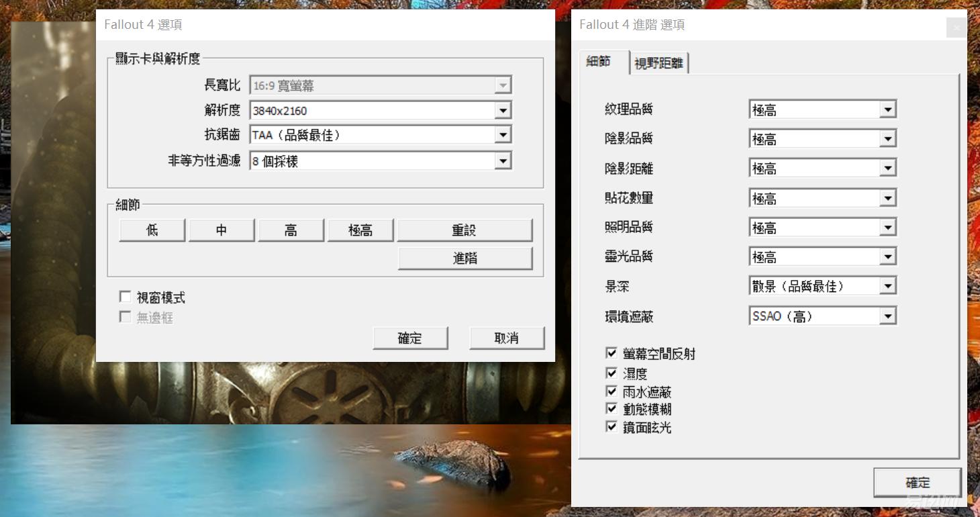Uncheck the 動態模糊 motion blur option
Screen dimensions: 980x517
coord(611,408)
